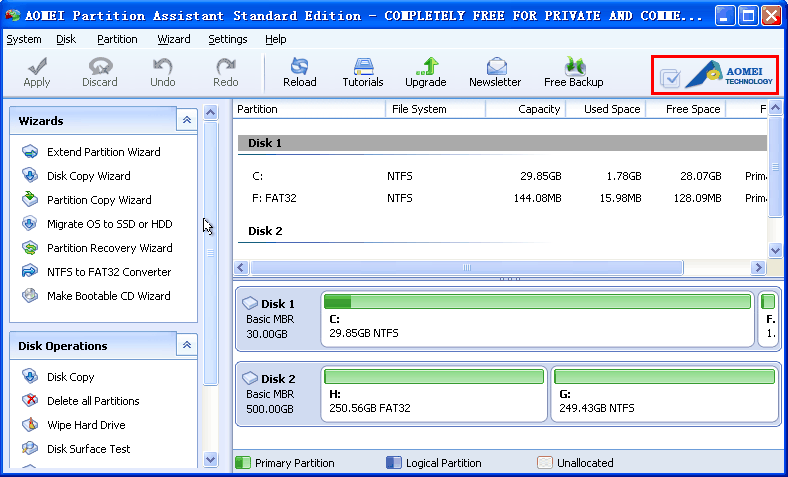Sort by the Capacity column header

526,109
